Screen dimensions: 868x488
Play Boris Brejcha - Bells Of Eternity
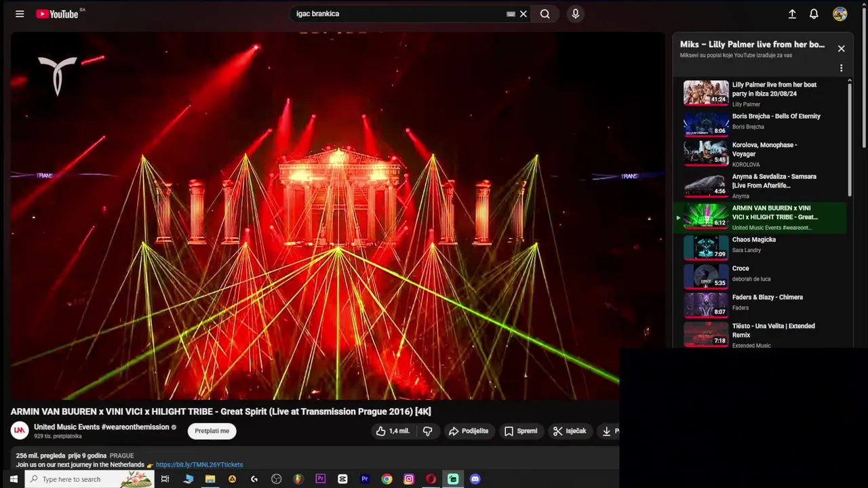[759, 124]
